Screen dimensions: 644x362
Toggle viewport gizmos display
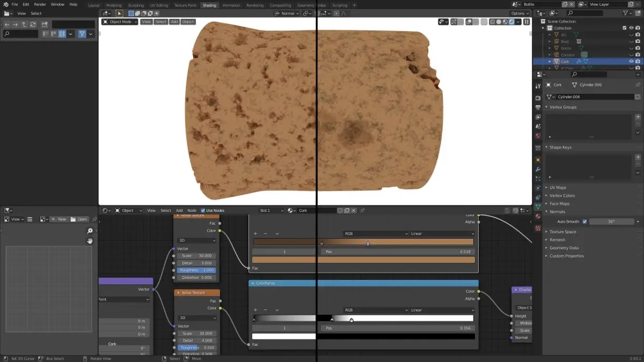(454, 22)
